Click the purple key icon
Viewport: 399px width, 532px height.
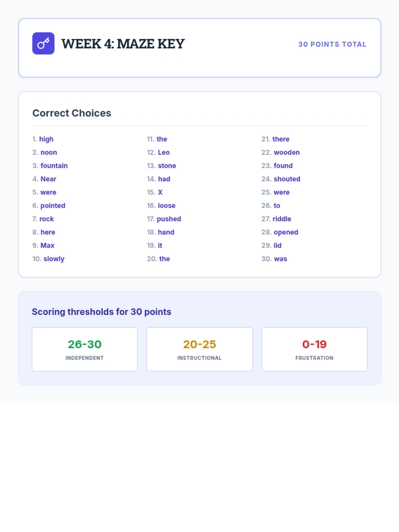[43, 43]
